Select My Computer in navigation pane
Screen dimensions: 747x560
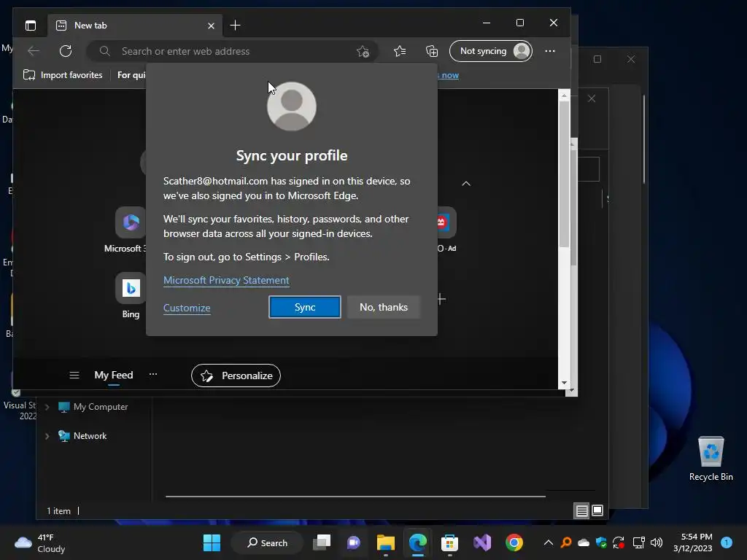93,407
